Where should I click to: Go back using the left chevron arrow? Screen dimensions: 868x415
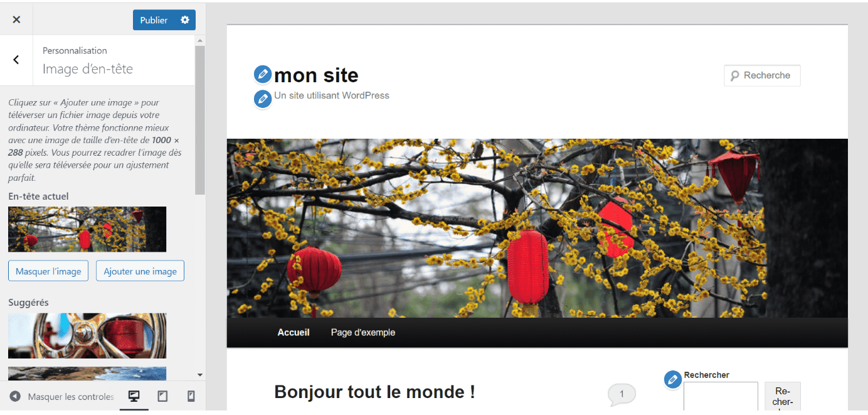16,60
